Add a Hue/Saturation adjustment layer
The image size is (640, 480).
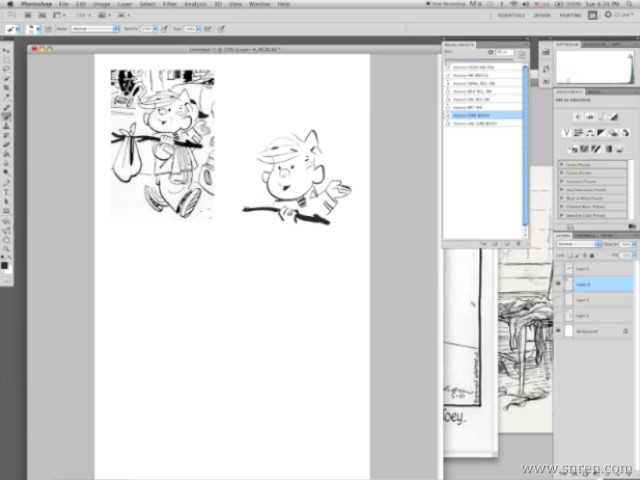tap(578, 133)
